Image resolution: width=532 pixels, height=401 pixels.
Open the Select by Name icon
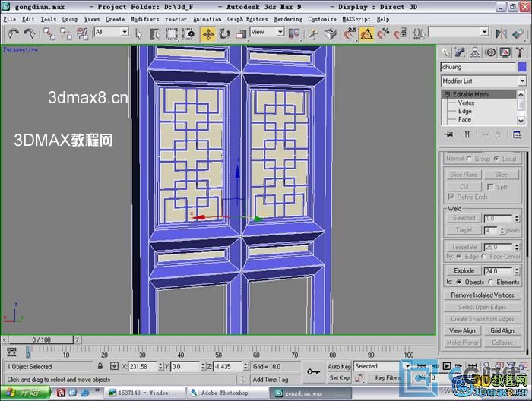pos(154,34)
